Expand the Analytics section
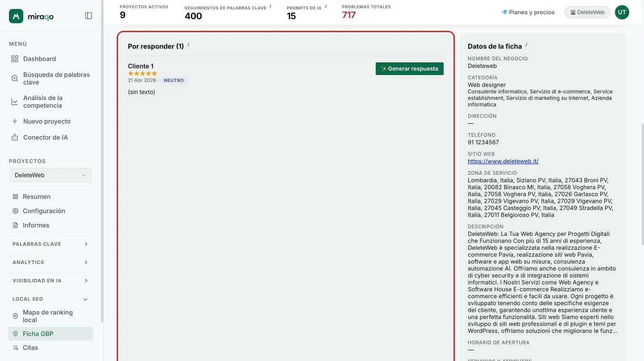The height and width of the screenshot is (361, 644). [51, 262]
